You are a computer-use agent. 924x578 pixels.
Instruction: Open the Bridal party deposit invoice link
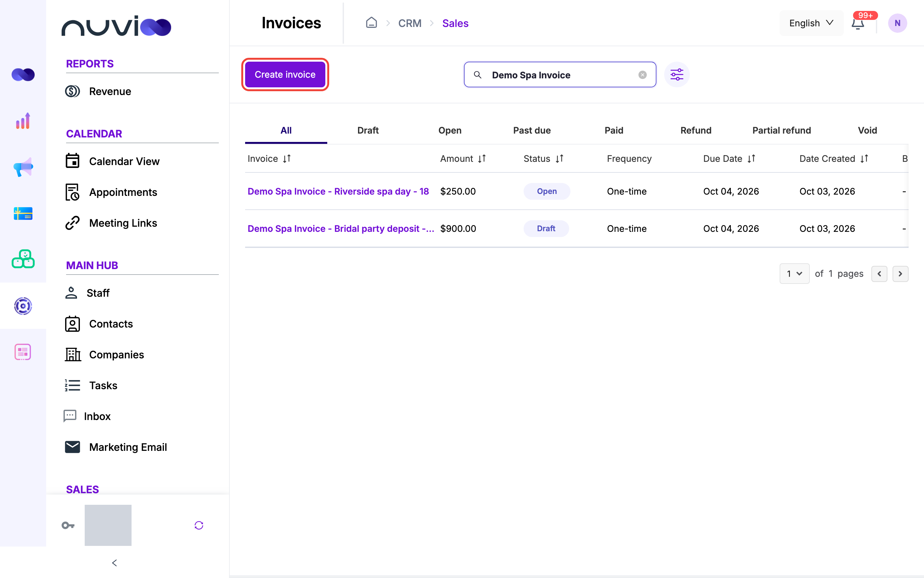pyautogui.click(x=341, y=229)
